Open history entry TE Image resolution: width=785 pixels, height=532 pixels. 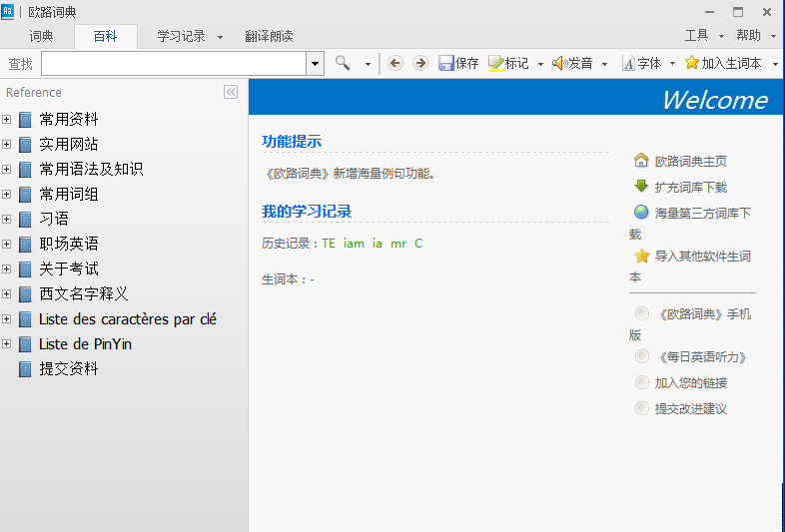tap(329, 244)
